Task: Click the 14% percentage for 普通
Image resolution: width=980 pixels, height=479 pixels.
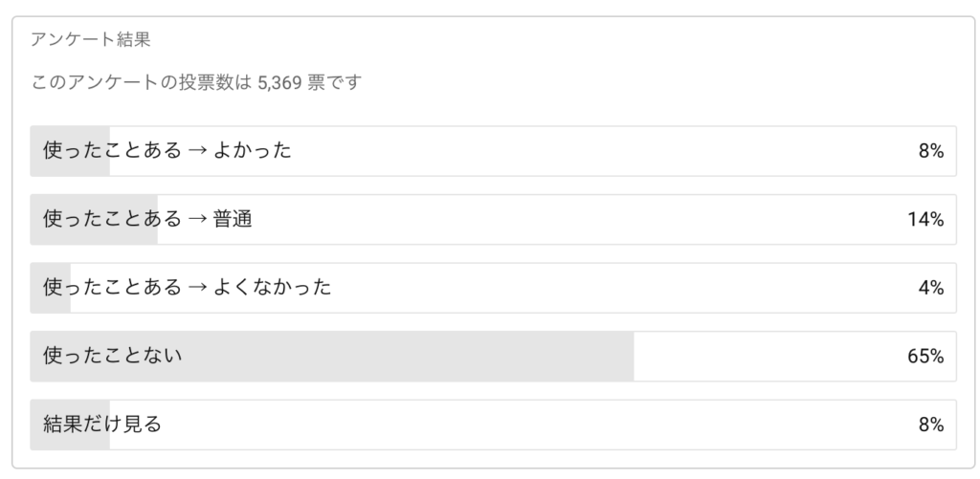Action: coord(925,220)
